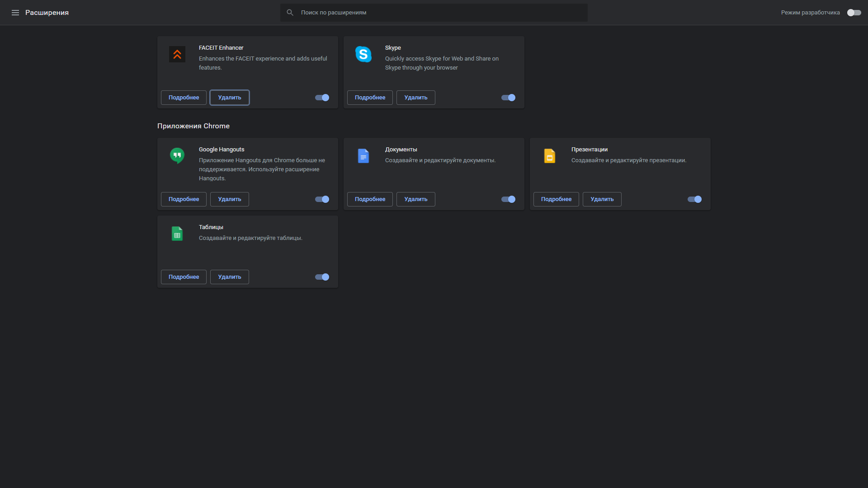Click the FACEIT Enhancer extension icon
This screenshot has height=488, width=868.
pyautogui.click(x=177, y=54)
